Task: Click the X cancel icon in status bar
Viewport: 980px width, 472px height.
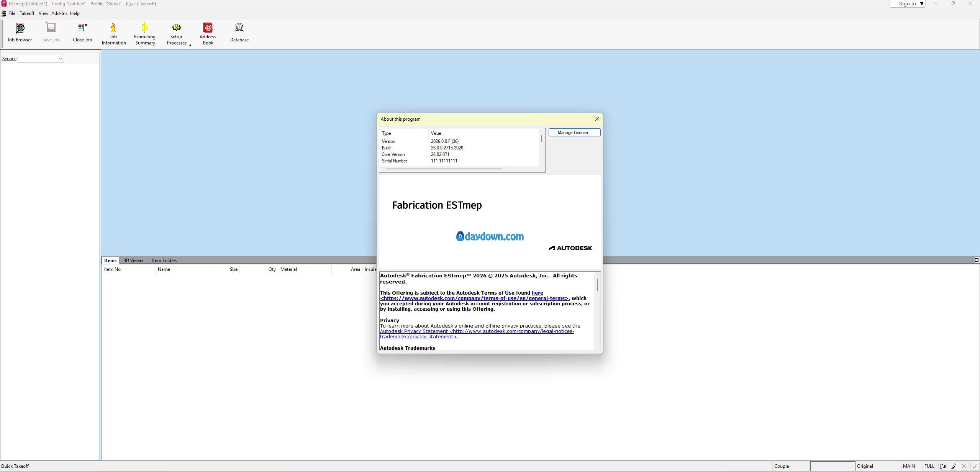Action: pyautogui.click(x=964, y=466)
